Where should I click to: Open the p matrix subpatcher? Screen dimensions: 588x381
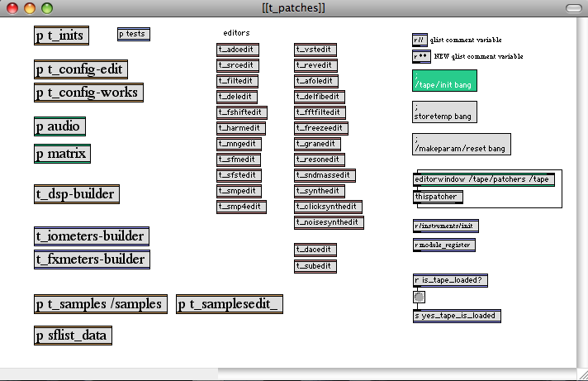point(61,154)
